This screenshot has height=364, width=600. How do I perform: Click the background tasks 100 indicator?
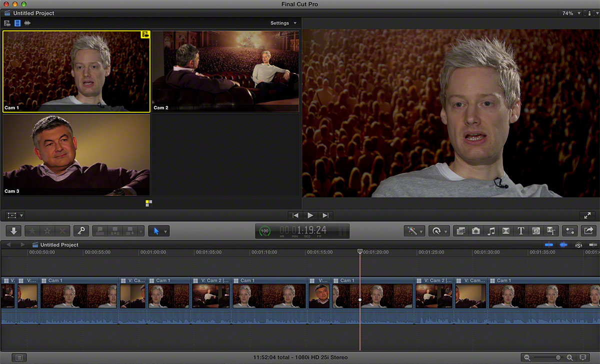tap(265, 231)
